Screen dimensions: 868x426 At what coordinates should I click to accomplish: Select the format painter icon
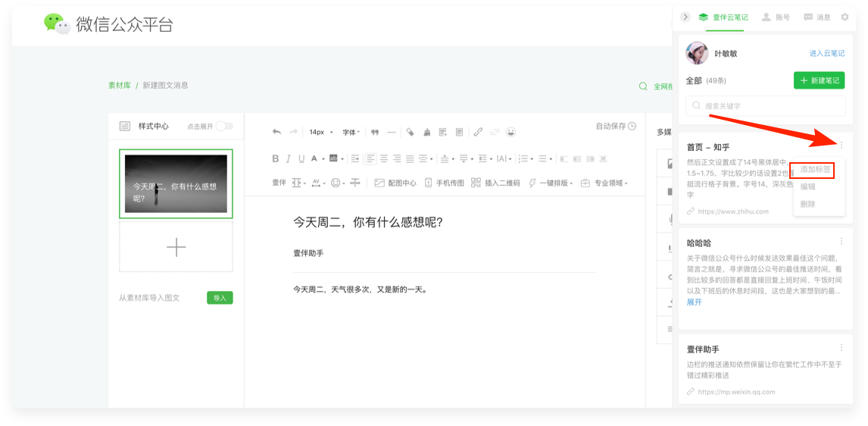(x=411, y=132)
